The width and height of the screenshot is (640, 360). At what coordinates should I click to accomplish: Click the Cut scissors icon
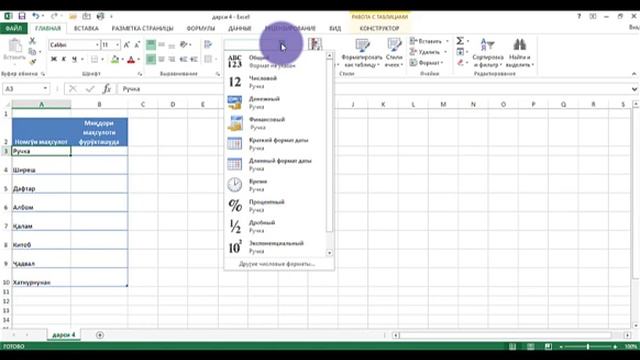(32, 41)
